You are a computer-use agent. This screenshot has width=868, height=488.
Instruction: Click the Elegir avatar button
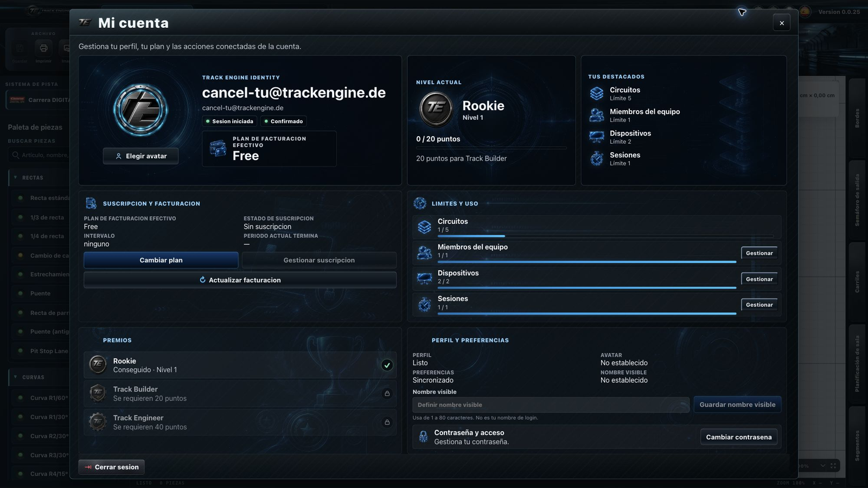point(141,156)
